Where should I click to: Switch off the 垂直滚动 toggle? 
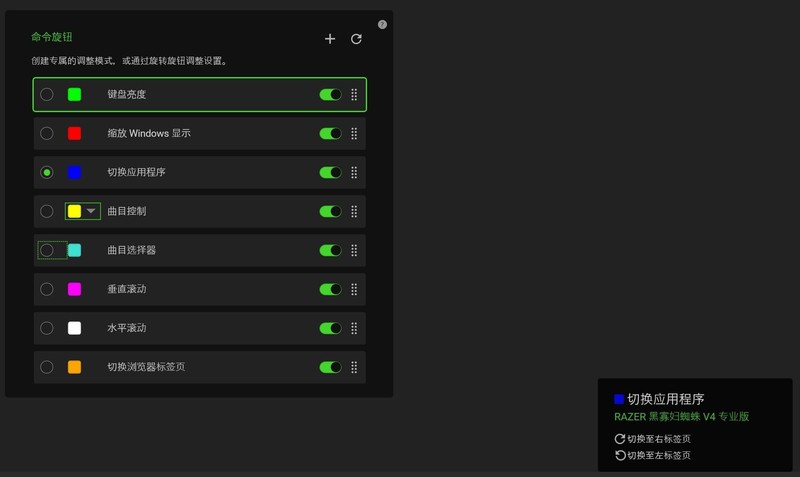(331, 289)
